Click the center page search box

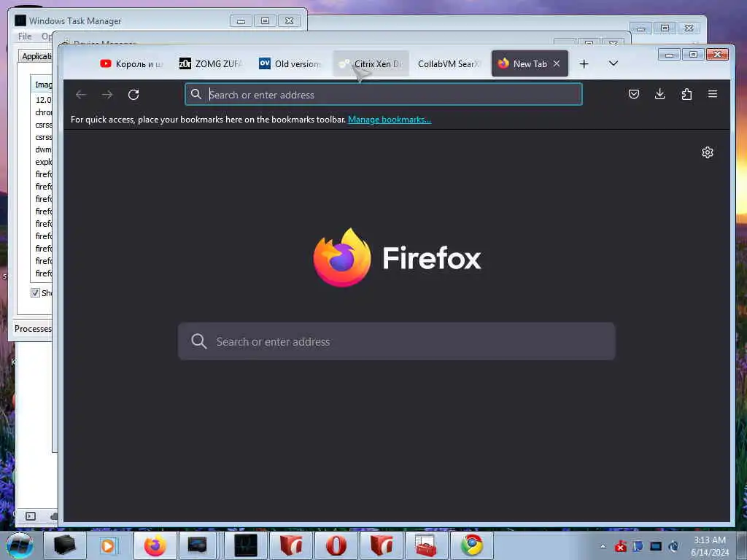click(x=396, y=341)
